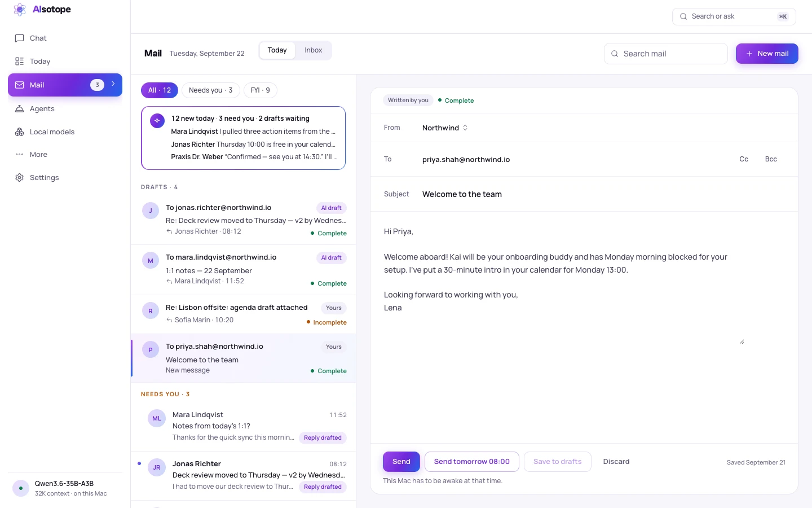Click the R avatar on Lisbon offsite draft
Viewport: 812px width, 508px height.
151,311
